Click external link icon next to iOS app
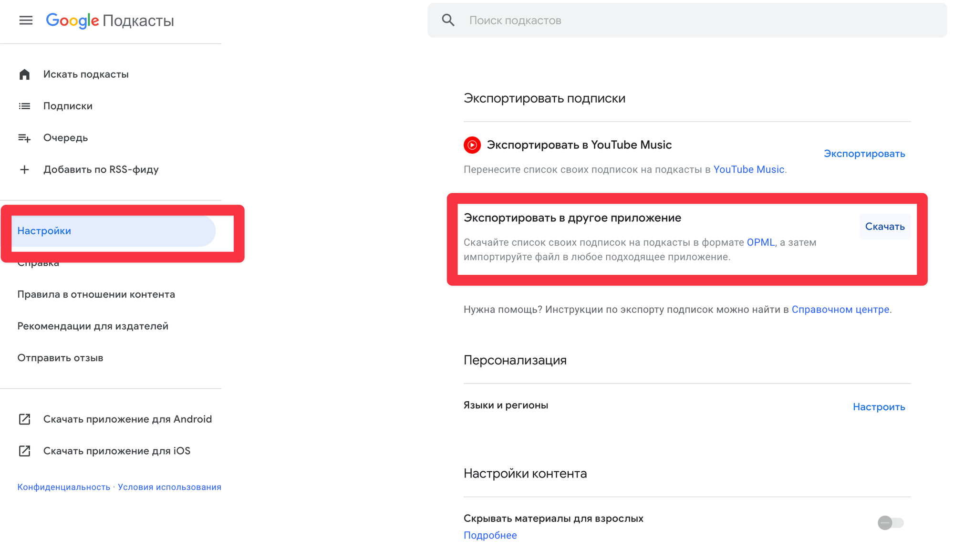The width and height of the screenshot is (954, 560). click(24, 451)
